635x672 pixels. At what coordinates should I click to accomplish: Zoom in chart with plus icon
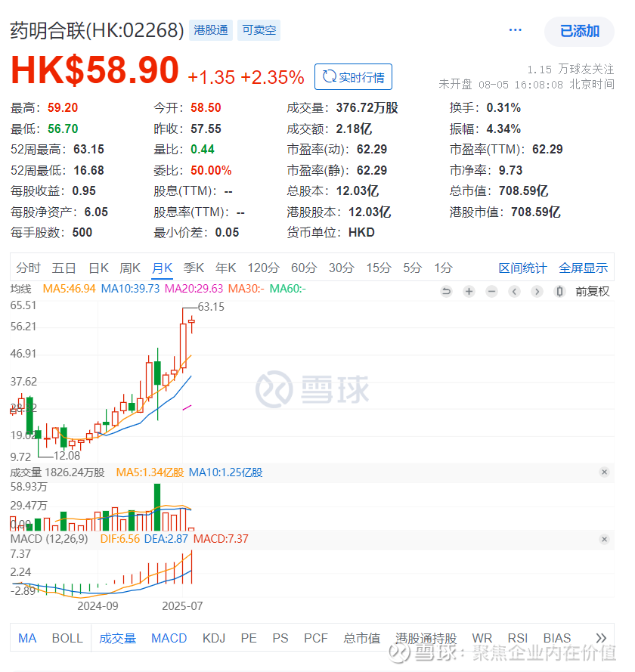point(469,292)
